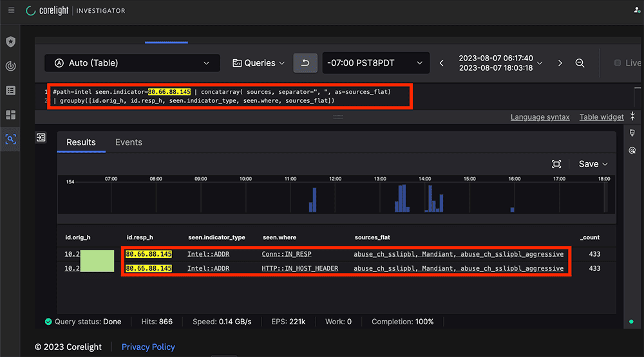This screenshot has width=644, height=357.
Task: Click the shield star sidebar icon
Action: 10,42
